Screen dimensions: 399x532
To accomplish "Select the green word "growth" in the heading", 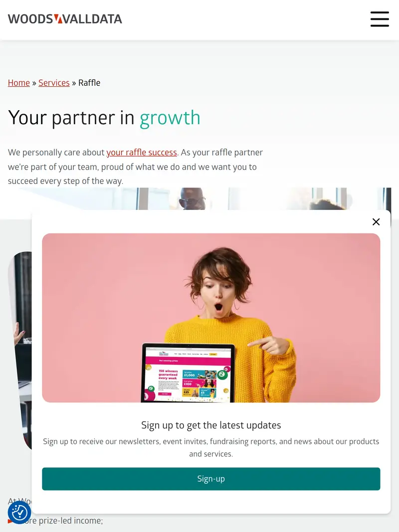I will coord(170,119).
